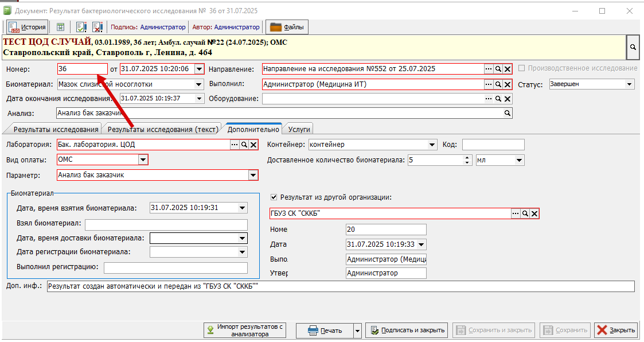Switch to Результаты исследования tab
644x342 pixels.
coord(56,129)
